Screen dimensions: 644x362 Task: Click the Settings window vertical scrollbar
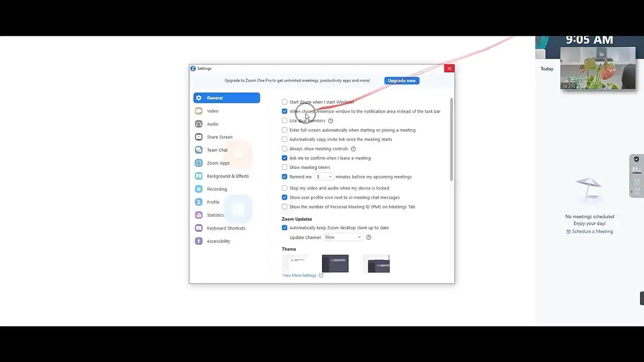click(x=451, y=140)
